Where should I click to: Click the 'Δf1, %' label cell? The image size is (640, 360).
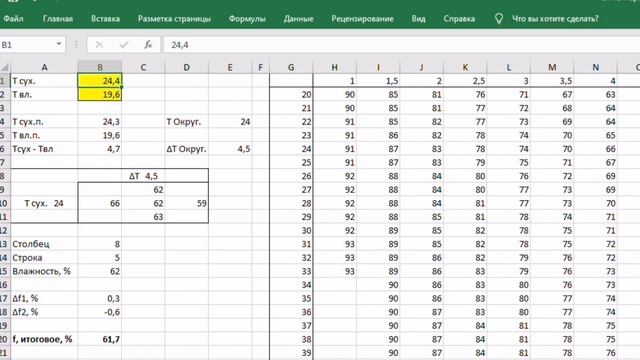(x=44, y=298)
